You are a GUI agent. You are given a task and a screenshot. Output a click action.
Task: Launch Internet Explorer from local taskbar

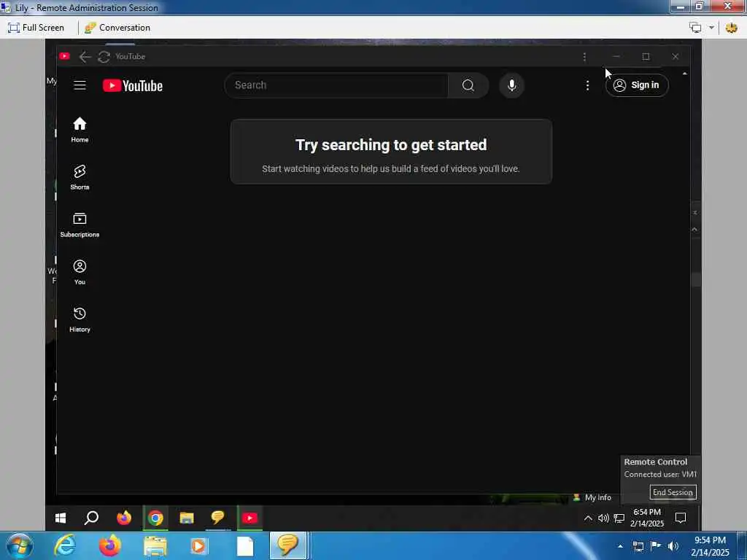click(65, 545)
